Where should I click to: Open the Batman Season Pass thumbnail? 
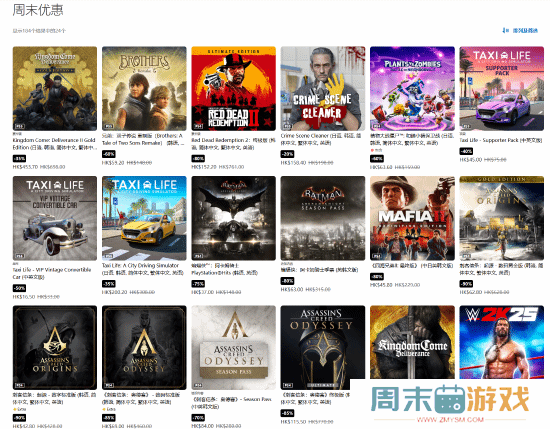(323, 218)
